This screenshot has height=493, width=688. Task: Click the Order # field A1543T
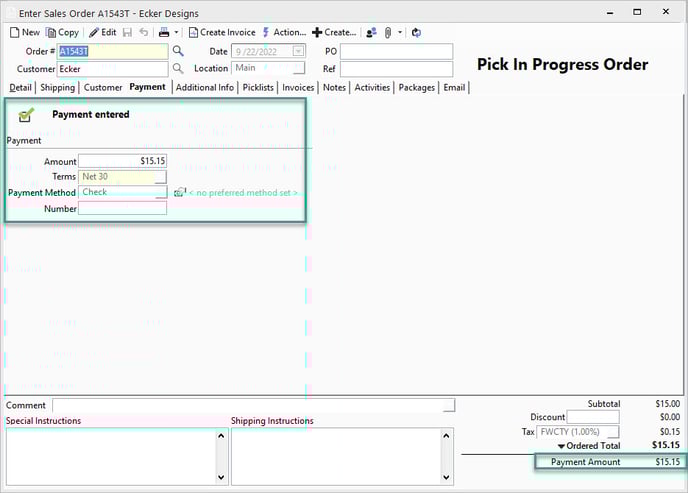coord(112,51)
